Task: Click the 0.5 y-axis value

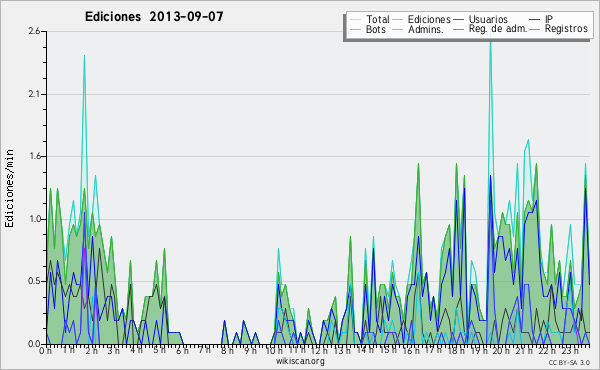Action: tap(34, 281)
